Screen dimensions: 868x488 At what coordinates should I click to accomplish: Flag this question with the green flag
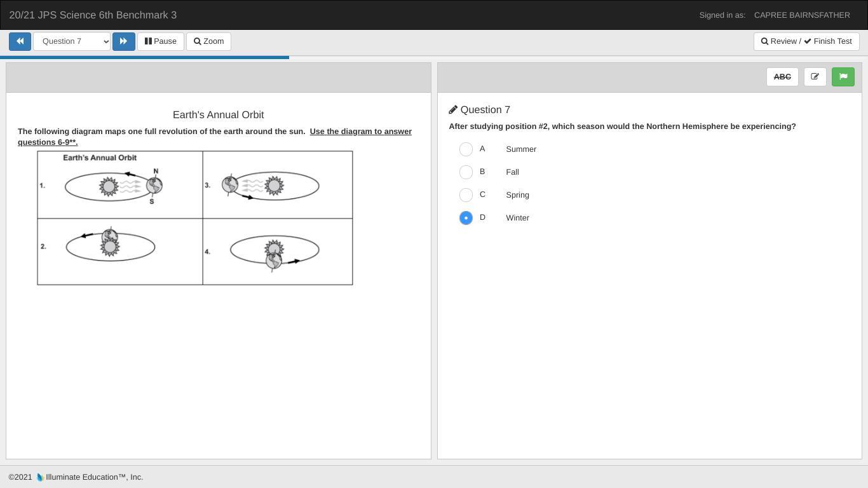[x=843, y=77]
